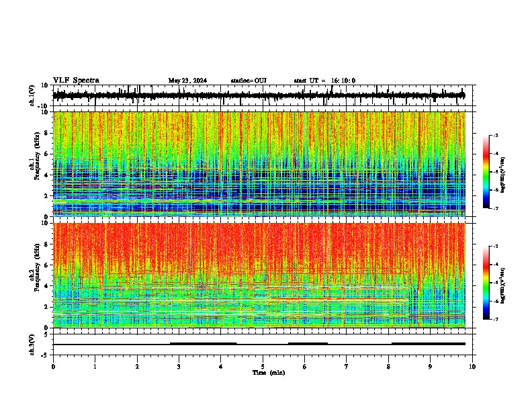Screen dimensions: 532x411
Task: Click the time axis tick label "10"
Action: point(472,367)
